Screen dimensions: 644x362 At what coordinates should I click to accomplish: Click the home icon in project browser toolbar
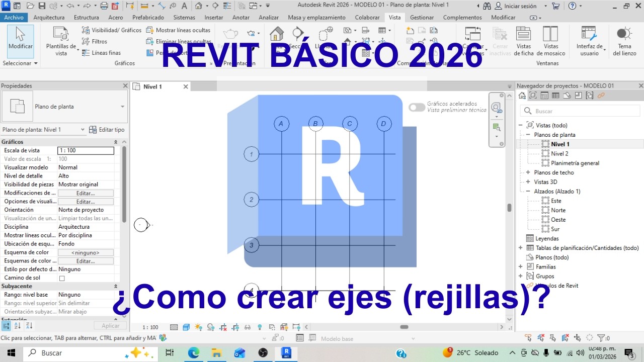[x=522, y=95]
